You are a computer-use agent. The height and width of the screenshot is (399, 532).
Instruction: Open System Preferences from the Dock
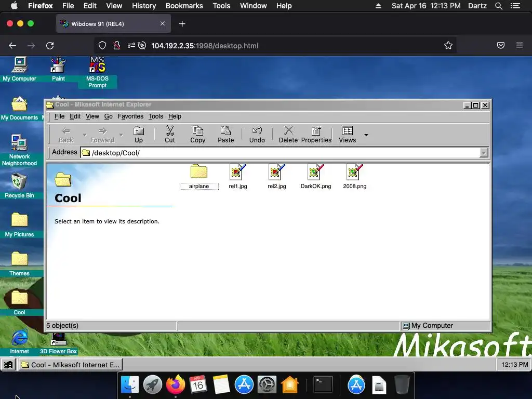point(267,385)
